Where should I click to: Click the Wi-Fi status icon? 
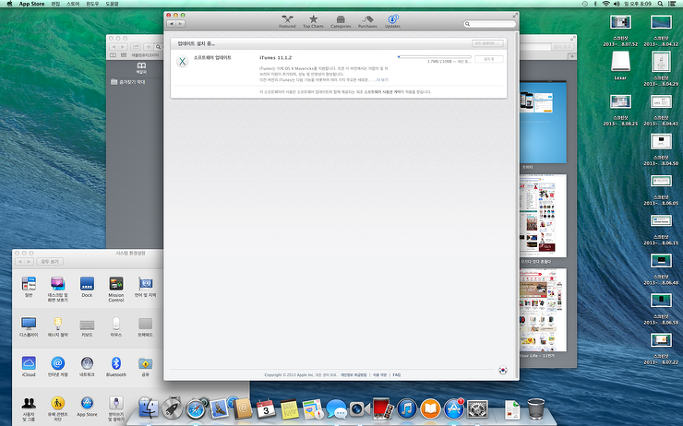(606, 3)
